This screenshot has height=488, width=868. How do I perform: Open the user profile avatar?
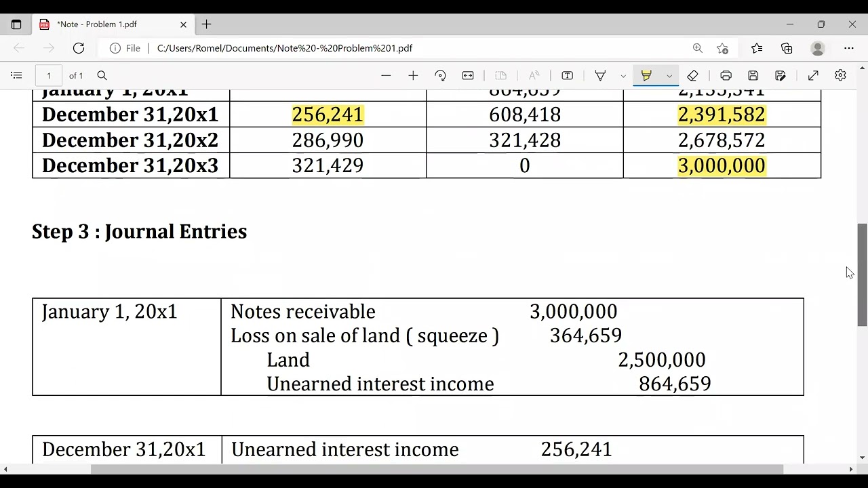pos(818,48)
